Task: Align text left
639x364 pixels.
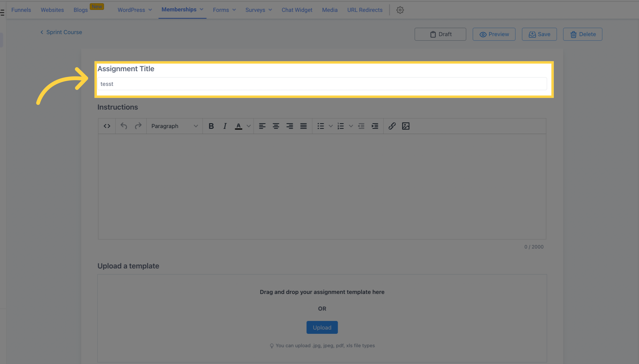Action: 262,126
